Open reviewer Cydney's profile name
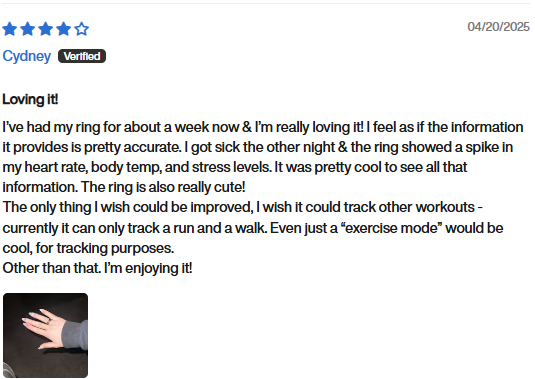Viewport: 535px width, 379px height. (27, 56)
